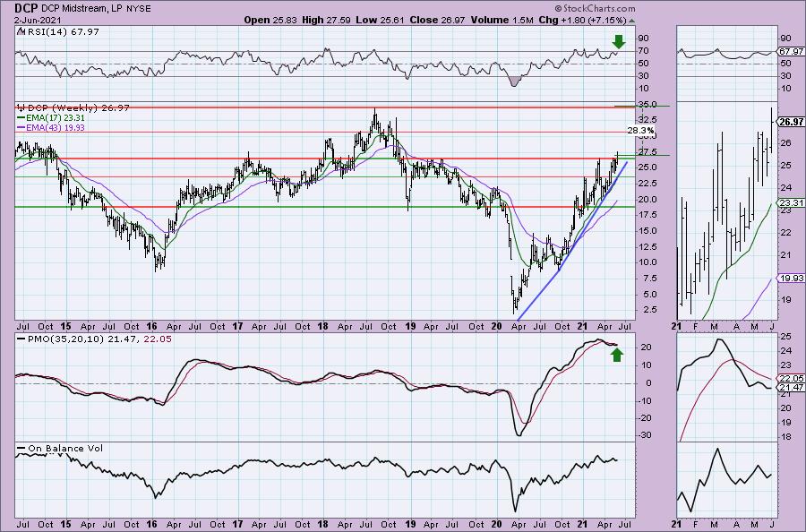The width and height of the screenshot is (806, 532).
Task: Click the green EMA(17) legend line
Action: [21, 117]
